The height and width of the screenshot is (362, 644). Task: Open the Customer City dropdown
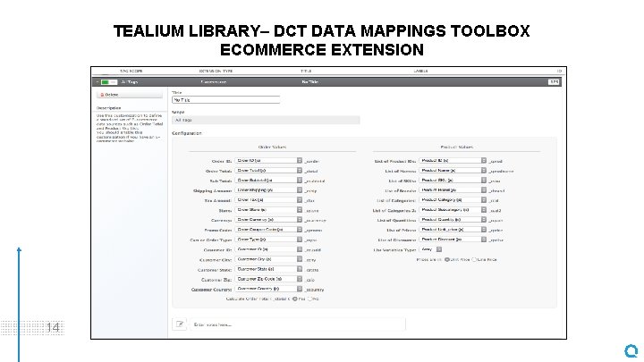[268, 259]
